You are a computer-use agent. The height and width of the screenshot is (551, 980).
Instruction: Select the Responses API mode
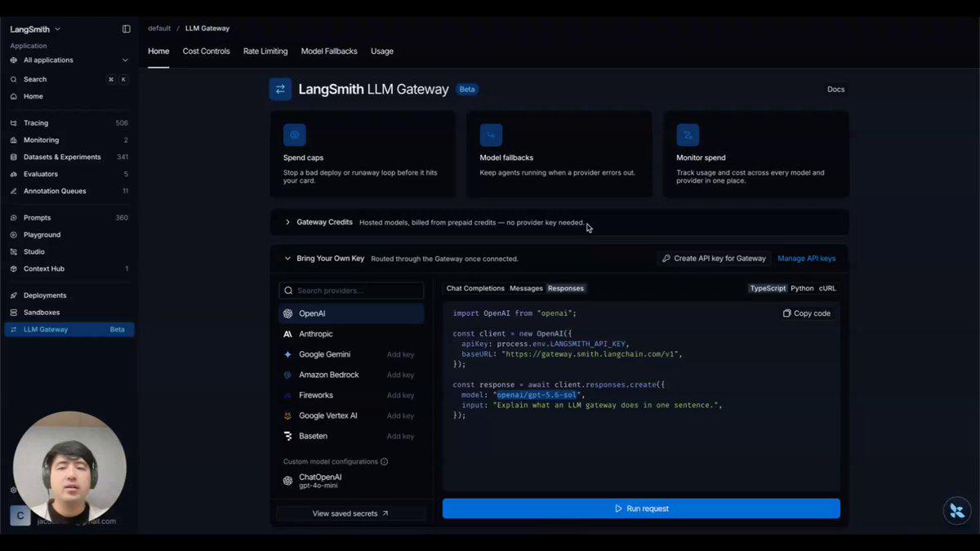pos(566,288)
